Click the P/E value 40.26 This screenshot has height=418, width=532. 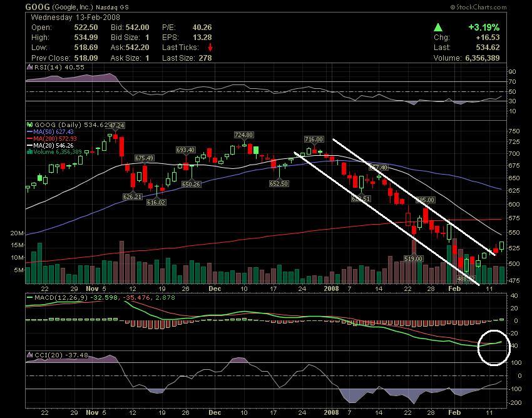pyautogui.click(x=202, y=28)
